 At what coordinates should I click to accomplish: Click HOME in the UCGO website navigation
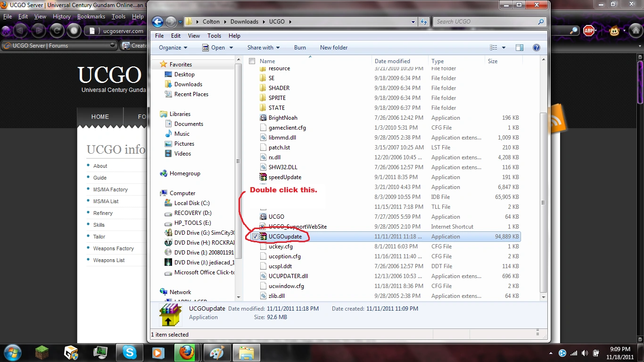[x=100, y=117]
